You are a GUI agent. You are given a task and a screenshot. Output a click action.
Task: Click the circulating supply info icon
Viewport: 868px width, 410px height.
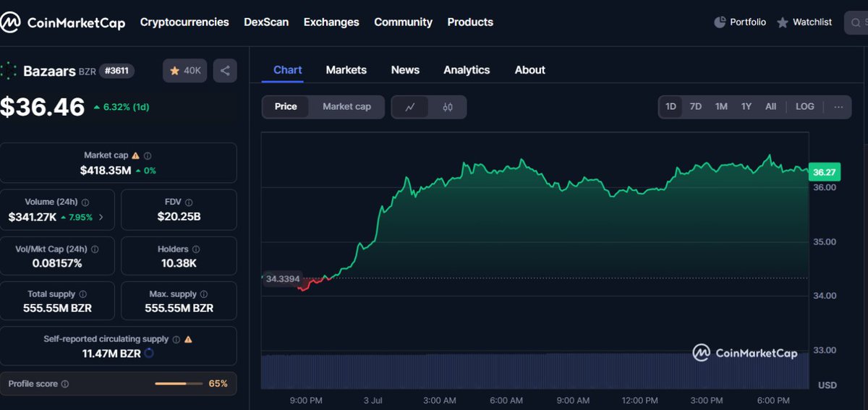pyautogui.click(x=176, y=339)
